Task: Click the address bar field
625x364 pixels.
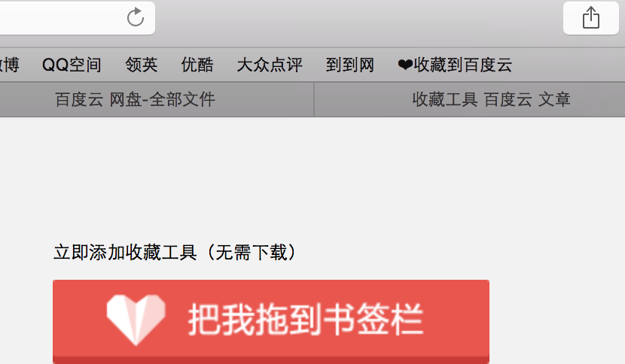Action: coord(78,18)
